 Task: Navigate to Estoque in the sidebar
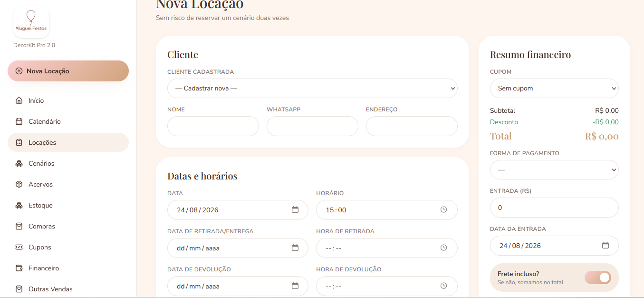coord(68,205)
